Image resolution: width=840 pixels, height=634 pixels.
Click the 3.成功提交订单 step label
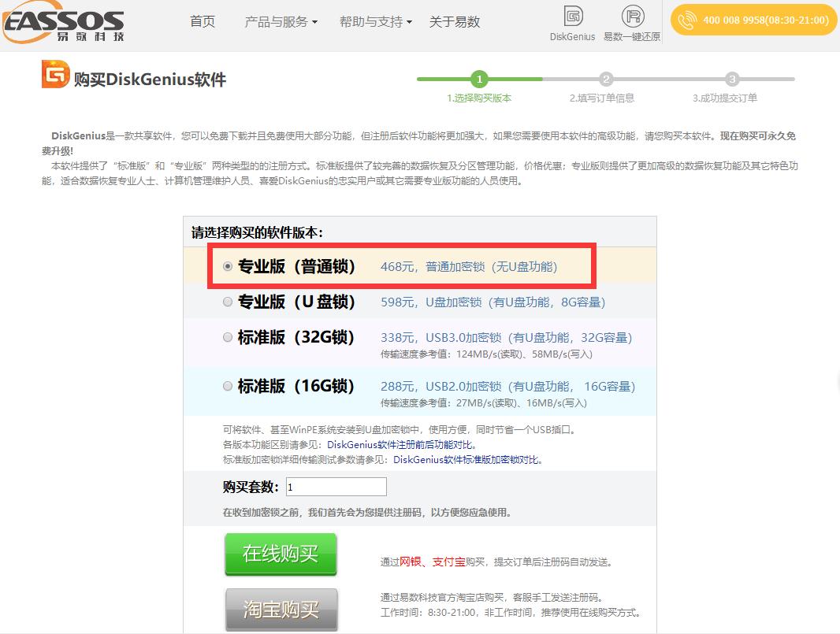725,98
